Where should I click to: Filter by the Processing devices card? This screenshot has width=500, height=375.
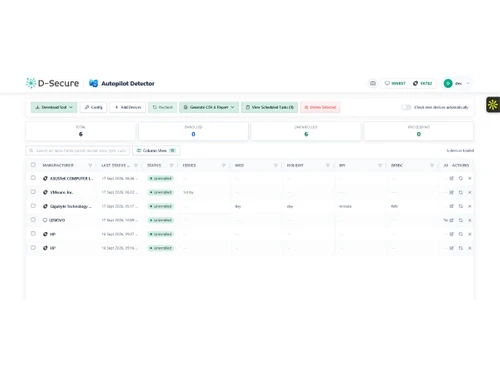(x=419, y=131)
